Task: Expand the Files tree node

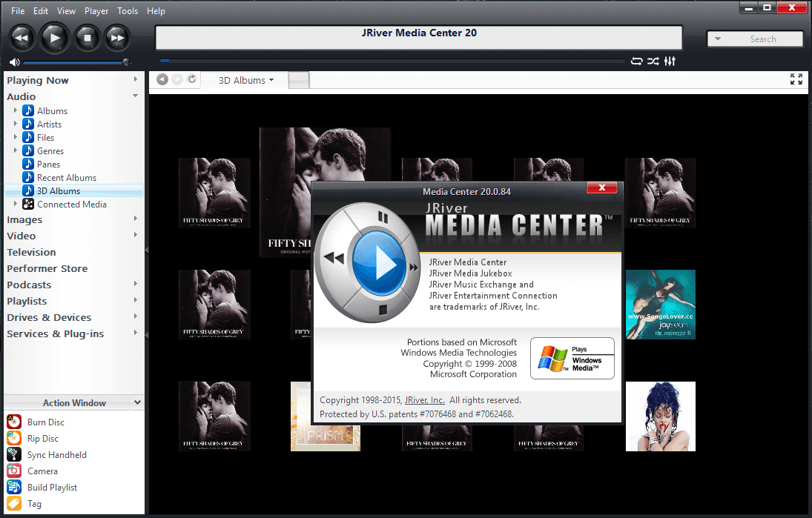Action: pyautogui.click(x=15, y=137)
